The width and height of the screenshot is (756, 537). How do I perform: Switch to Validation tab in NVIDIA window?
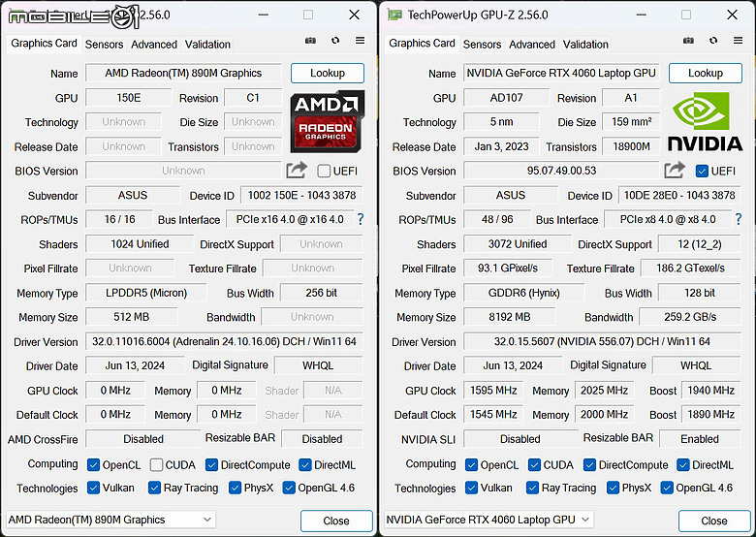point(585,45)
